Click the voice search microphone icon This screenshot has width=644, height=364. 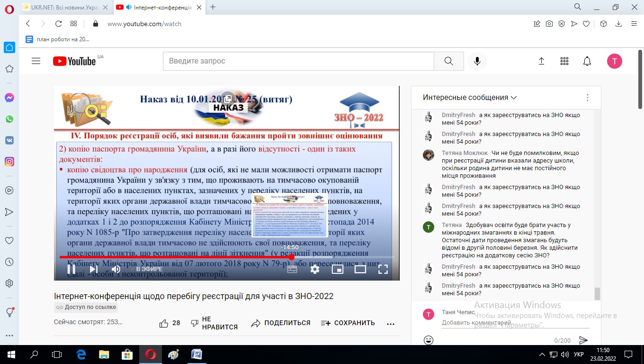coord(477,61)
